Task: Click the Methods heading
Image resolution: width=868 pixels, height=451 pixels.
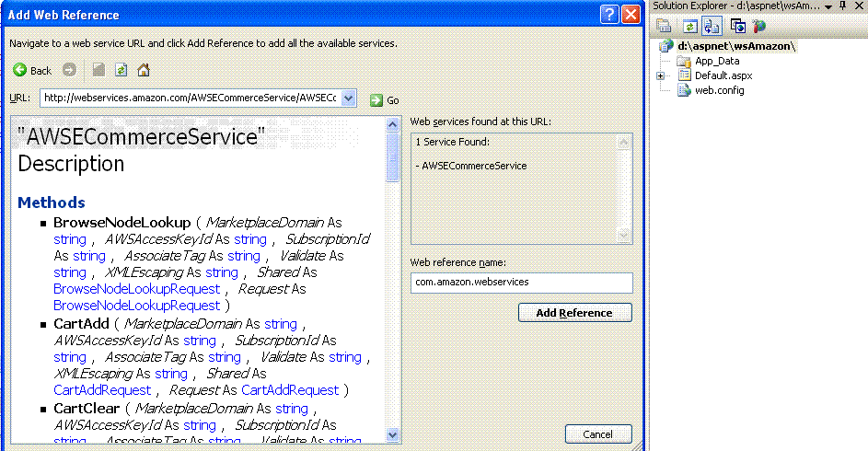Action: click(x=52, y=202)
